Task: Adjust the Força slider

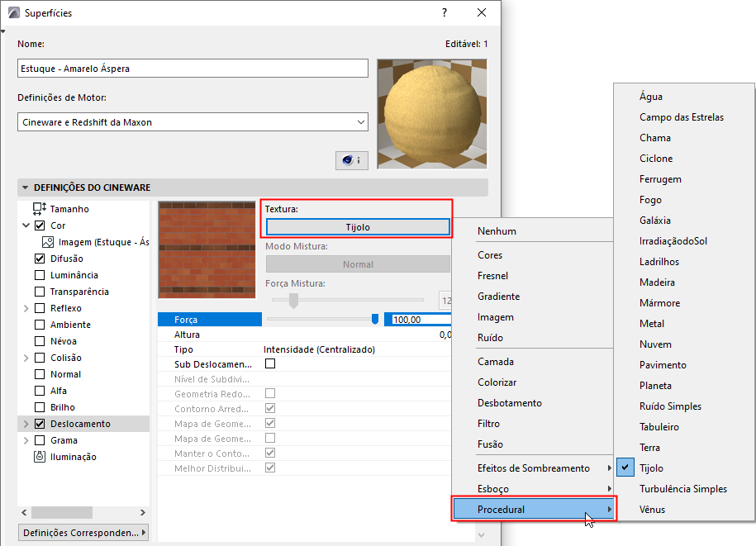Action: [374, 319]
